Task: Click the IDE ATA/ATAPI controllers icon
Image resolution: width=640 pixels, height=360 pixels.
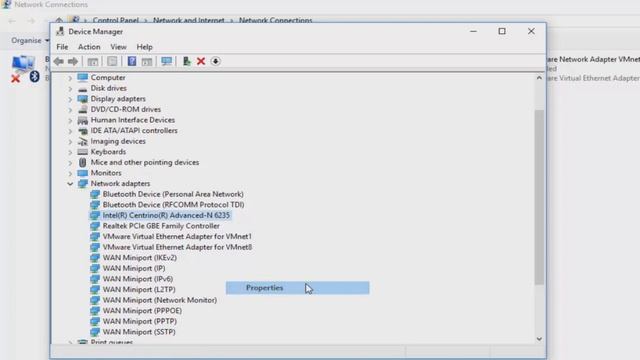Action: pos(83,131)
